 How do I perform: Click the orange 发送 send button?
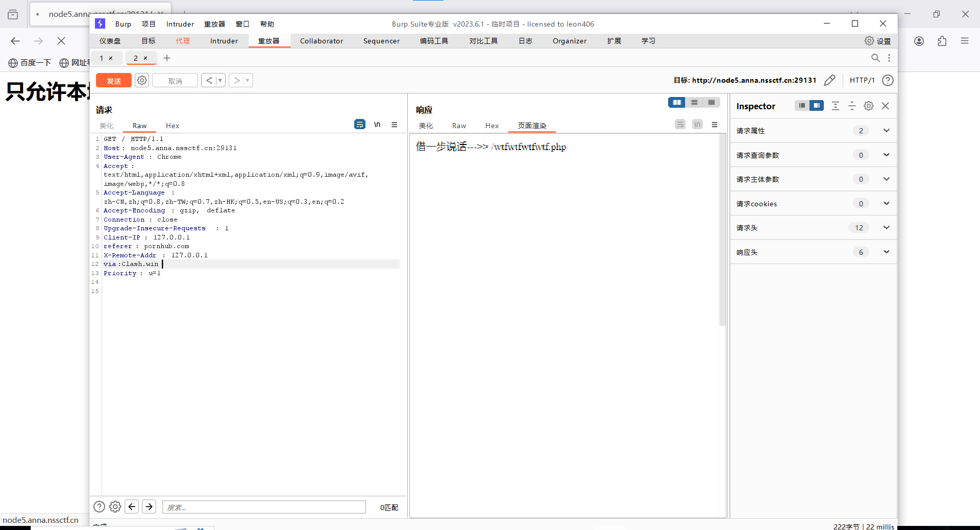[114, 81]
